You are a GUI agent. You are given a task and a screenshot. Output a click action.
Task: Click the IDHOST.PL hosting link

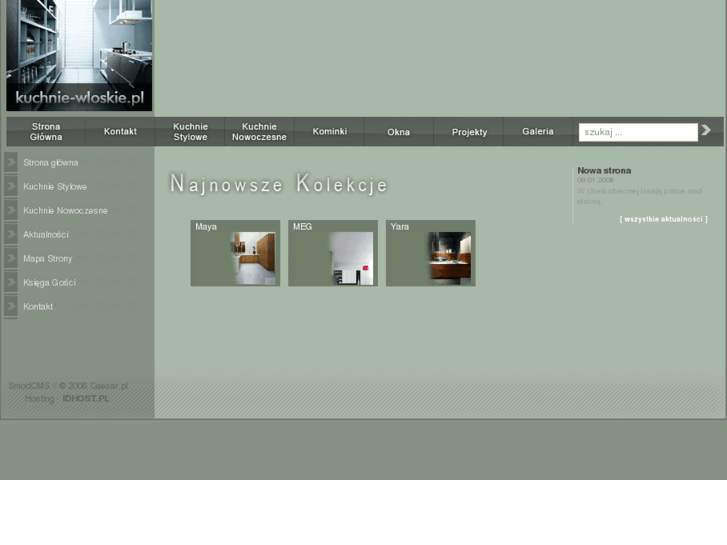[x=86, y=398]
